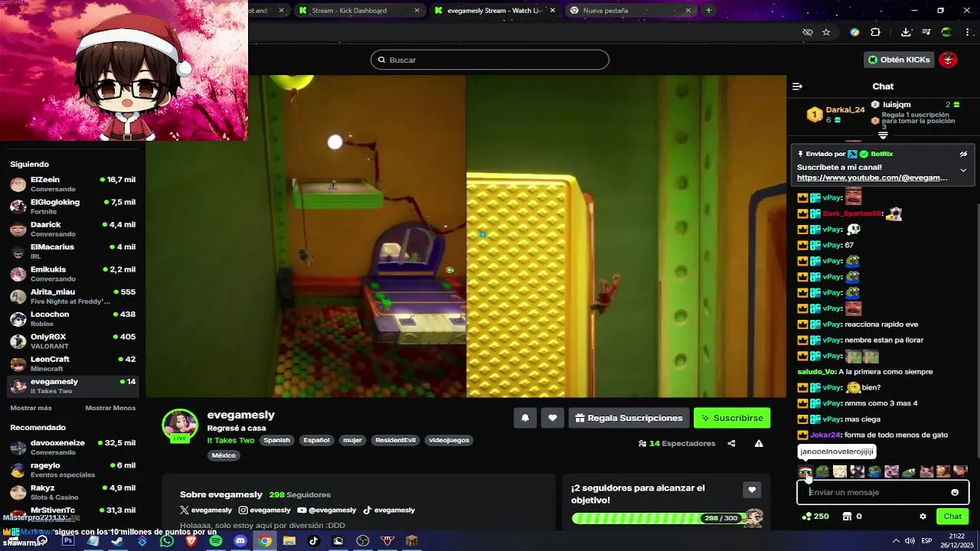
Task: Toggle the notification bell for evegamesly
Action: click(x=525, y=418)
